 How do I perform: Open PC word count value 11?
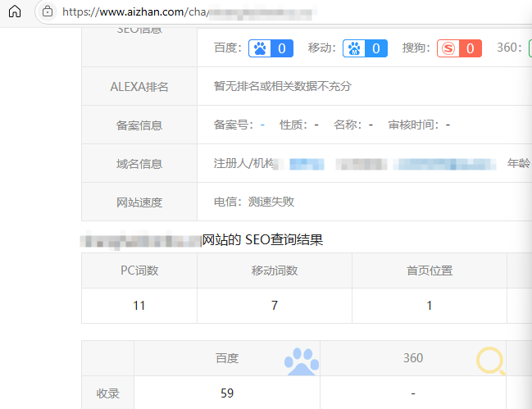(139, 306)
